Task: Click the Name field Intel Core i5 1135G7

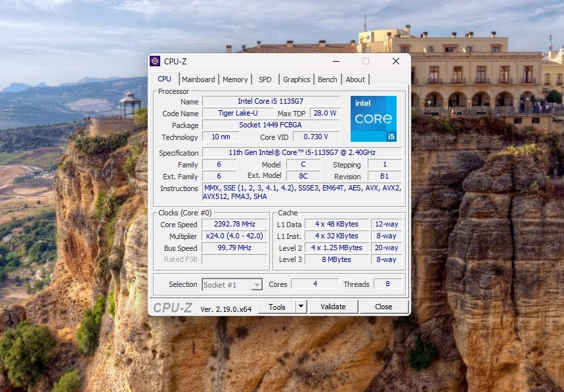Action: click(271, 101)
